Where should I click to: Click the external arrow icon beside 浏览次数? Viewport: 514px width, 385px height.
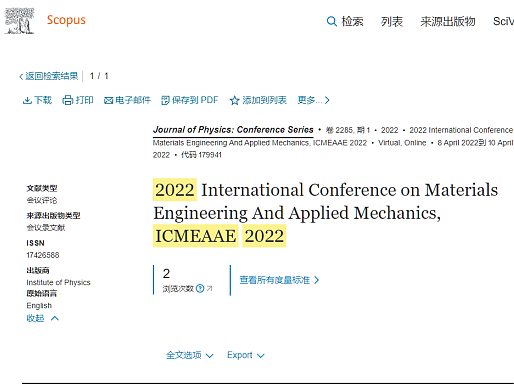(x=209, y=288)
